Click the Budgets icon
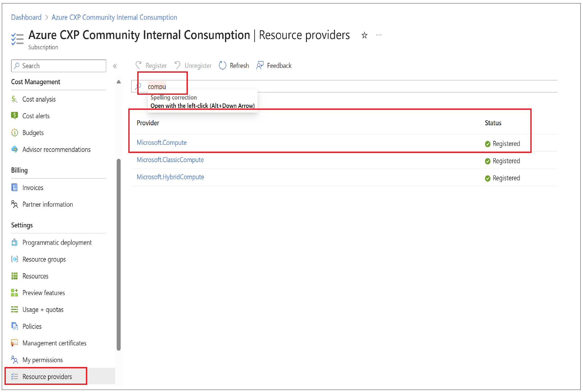The height and width of the screenshot is (392, 583). coord(14,132)
